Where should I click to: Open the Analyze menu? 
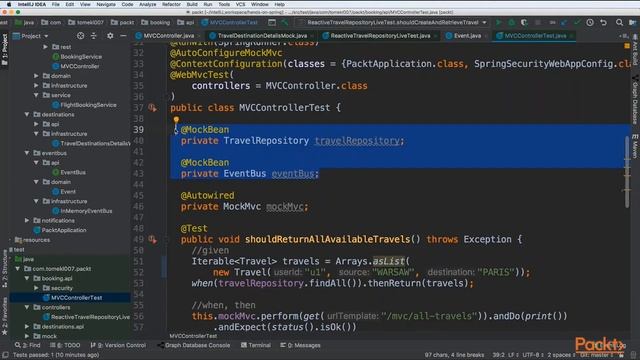coord(147,4)
